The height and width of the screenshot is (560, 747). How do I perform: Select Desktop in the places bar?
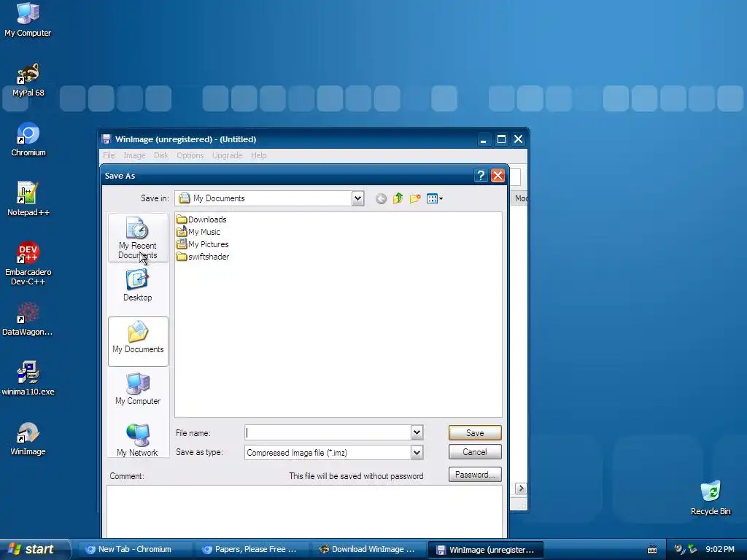click(138, 286)
